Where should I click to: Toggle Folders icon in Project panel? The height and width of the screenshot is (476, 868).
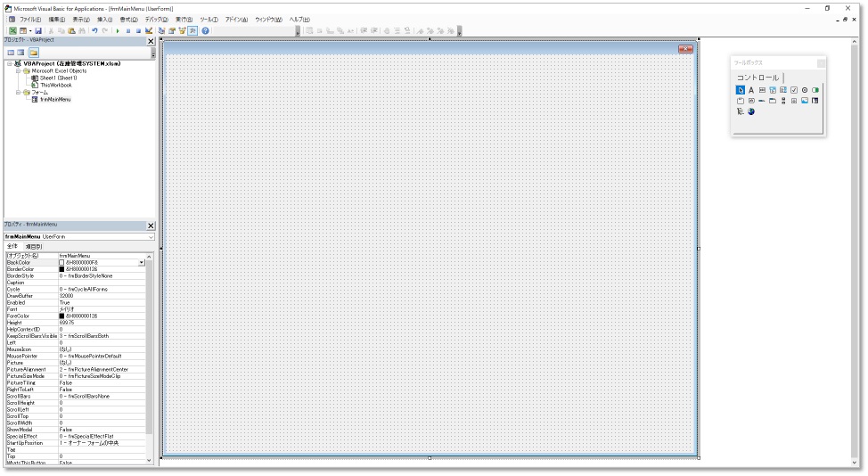34,53
